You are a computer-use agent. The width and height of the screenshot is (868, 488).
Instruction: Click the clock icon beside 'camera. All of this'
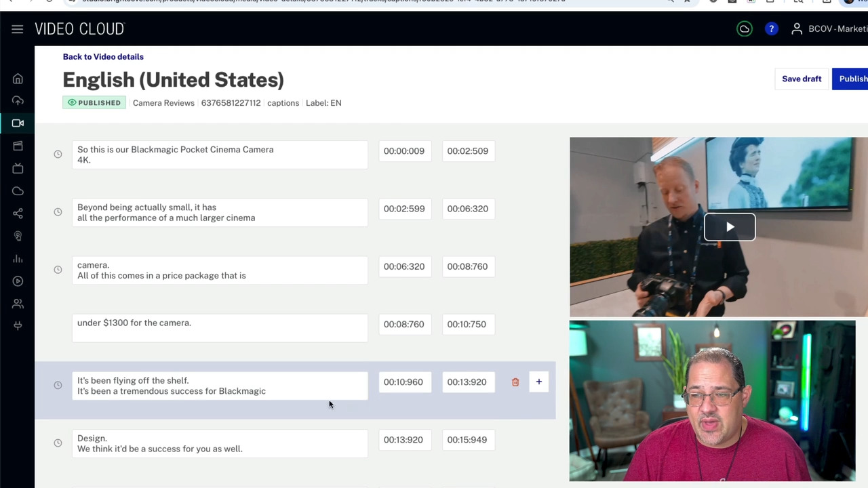[x=58, y=270]
